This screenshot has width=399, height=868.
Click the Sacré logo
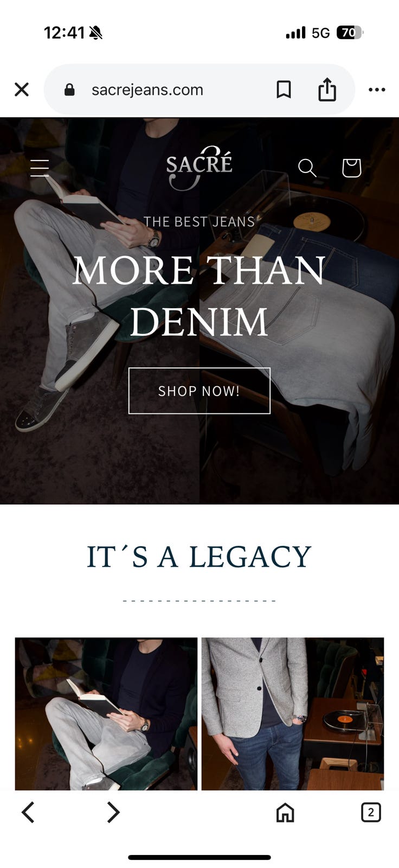pos(199,168)
